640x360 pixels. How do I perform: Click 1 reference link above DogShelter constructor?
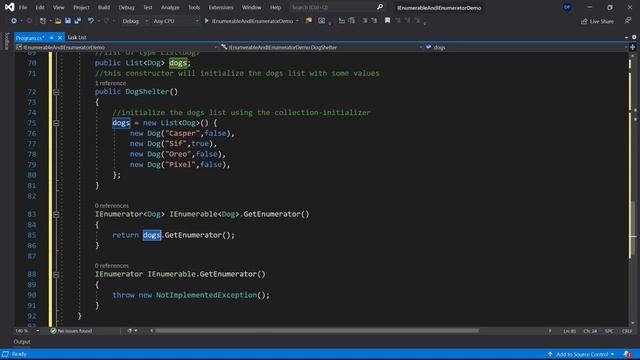coord(110,83)
